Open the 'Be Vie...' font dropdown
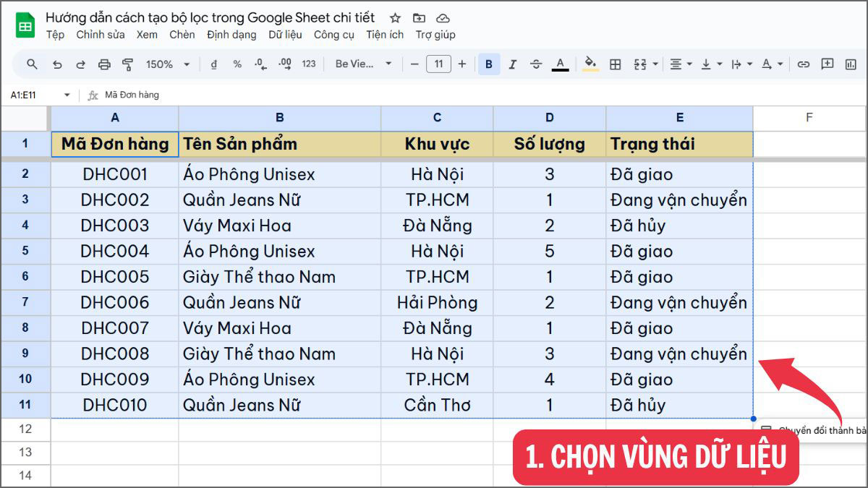Screen dimensions: 868x488 point(362,64)
